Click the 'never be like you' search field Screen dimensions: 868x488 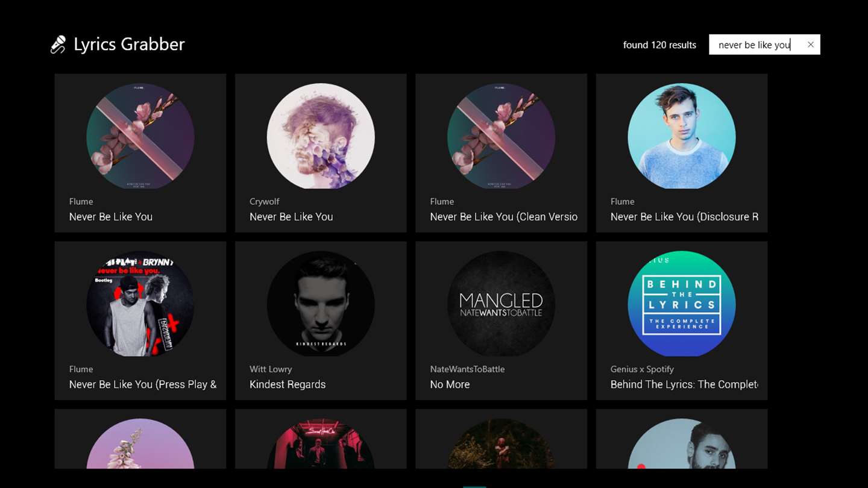764,45
